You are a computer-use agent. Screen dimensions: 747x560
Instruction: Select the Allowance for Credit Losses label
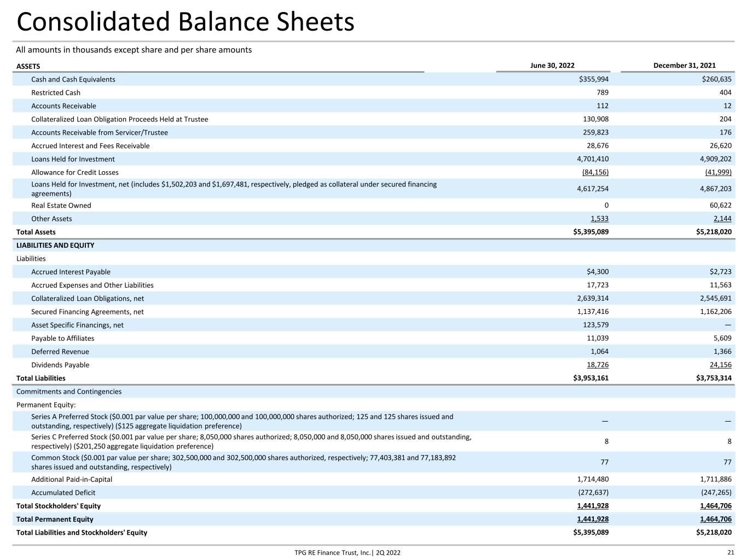(75, 172)
